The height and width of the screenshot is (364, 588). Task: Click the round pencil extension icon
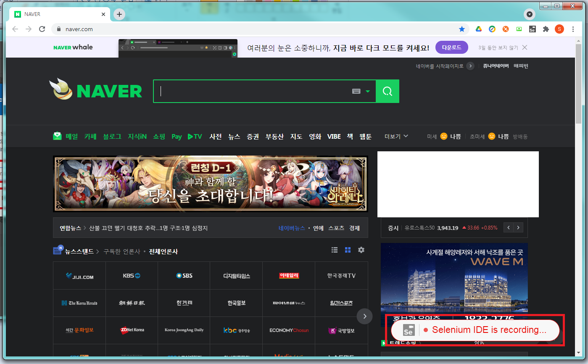492,29
